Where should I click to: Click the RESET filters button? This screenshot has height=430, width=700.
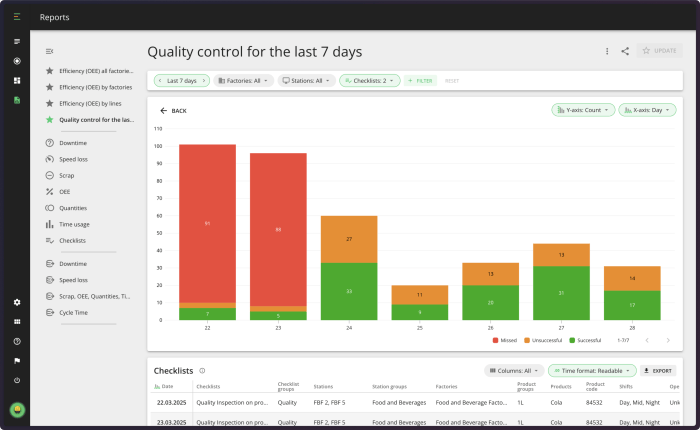452,81
